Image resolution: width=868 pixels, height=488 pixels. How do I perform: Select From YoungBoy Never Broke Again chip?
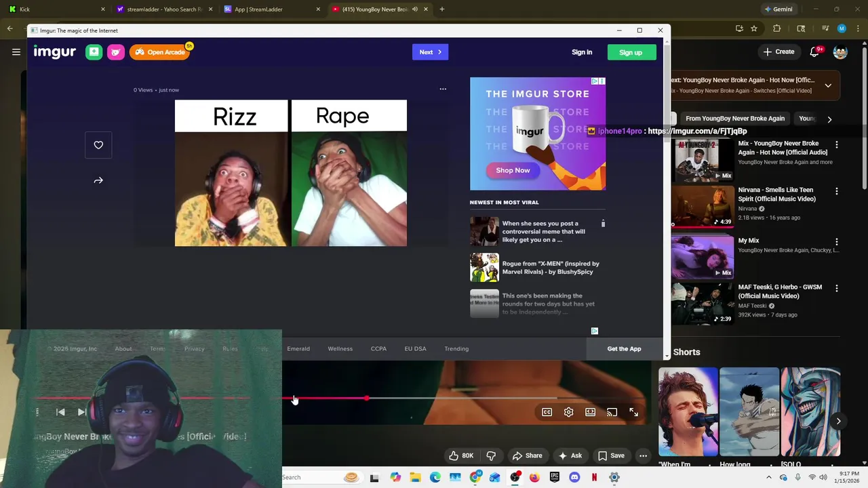[x=735, y=119]
